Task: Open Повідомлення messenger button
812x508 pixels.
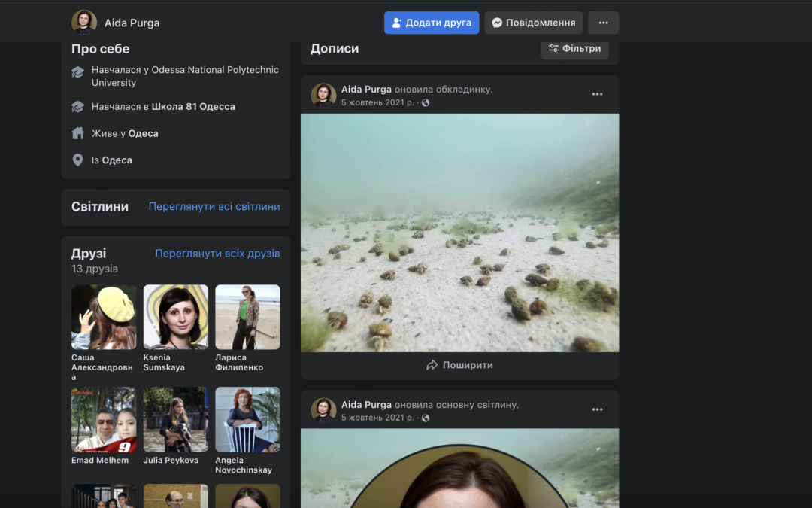Action: click(x=533, y=23)
